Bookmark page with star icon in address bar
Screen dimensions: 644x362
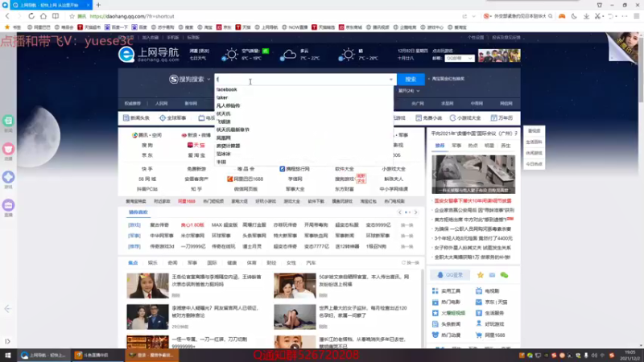point(72,16)
